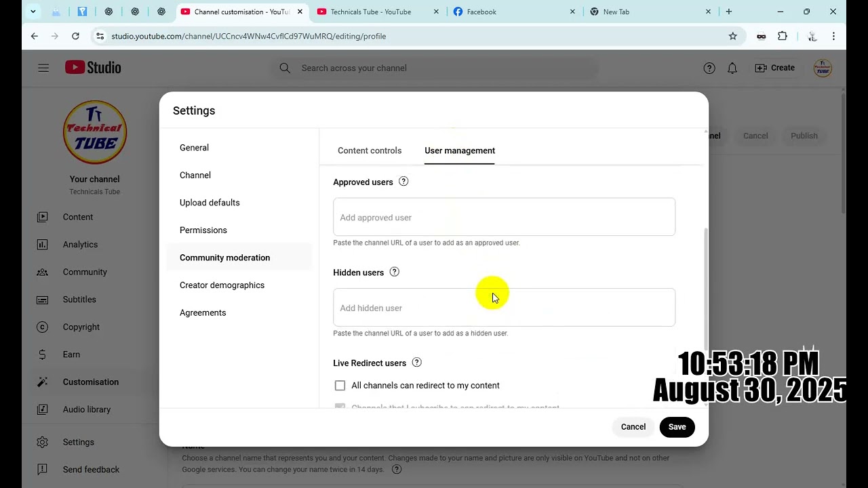
Task: Click Save in Settings dialog
Action: click(x=677, y=427)
